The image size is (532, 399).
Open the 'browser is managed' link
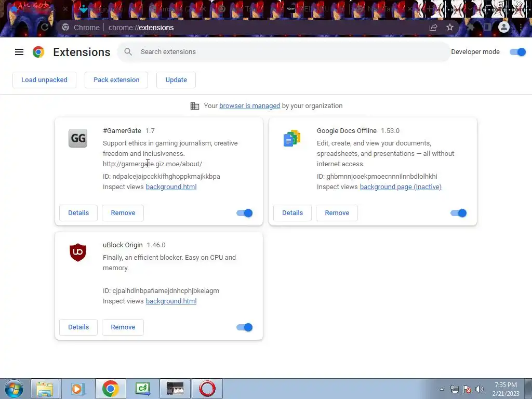(250, 106)
